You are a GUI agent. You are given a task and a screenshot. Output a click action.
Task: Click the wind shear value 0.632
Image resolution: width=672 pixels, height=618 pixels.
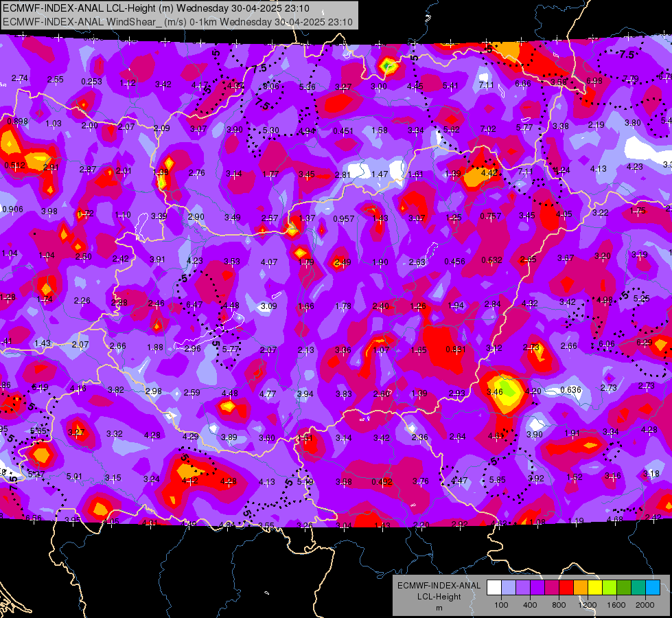pos(492,260)
